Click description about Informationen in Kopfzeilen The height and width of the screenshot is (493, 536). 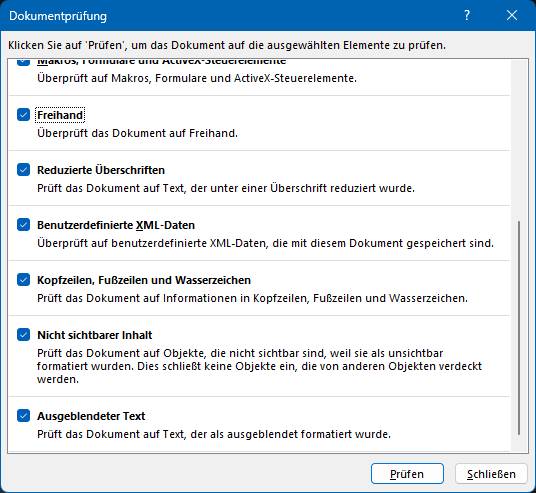[x=252, y=298]
